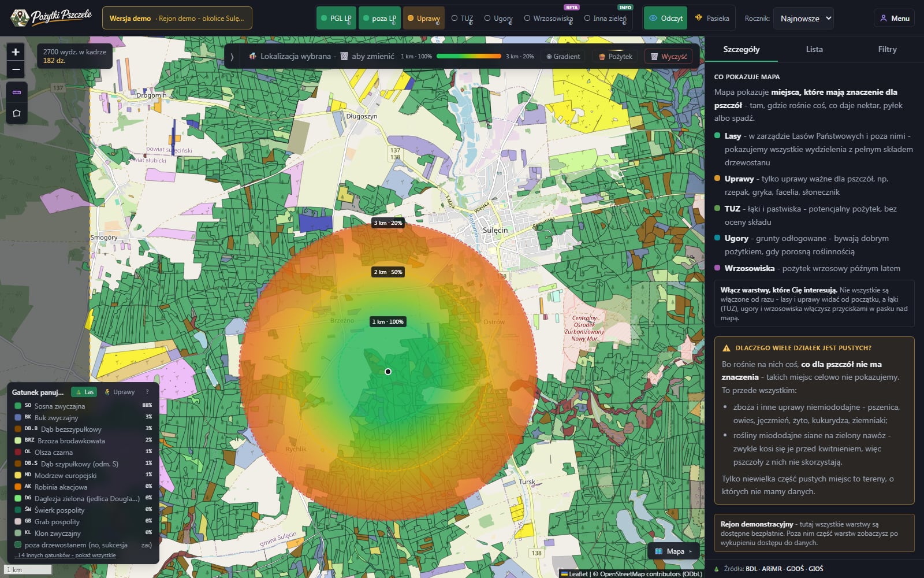Expand the location bar chevron
Screen dimensions: 924x578
point(232,57)
